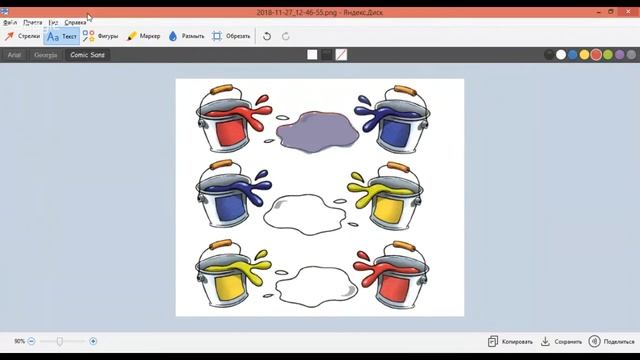Pick the blue color swatch

(x=573, y=55)
